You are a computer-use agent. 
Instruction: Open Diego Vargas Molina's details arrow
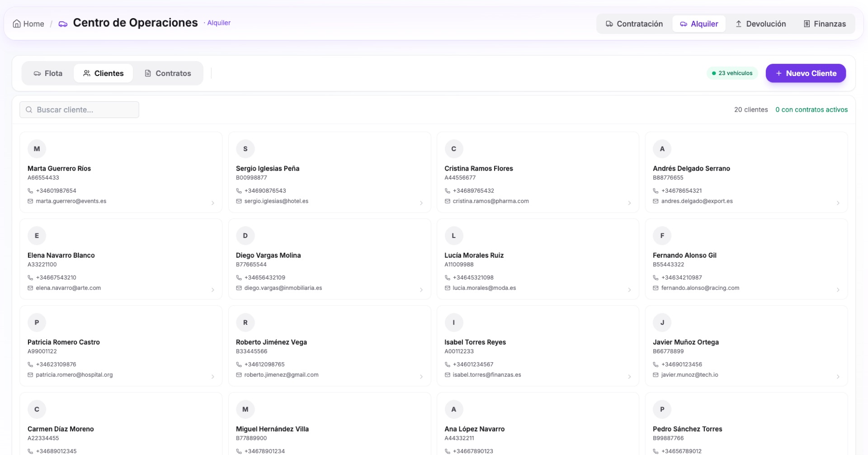pos(421,290)
